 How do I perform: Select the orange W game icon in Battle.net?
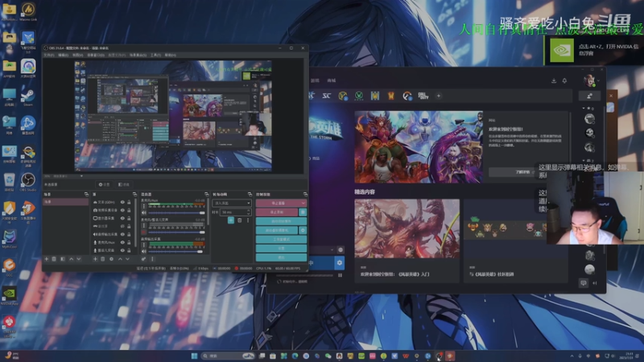(391, 96)
